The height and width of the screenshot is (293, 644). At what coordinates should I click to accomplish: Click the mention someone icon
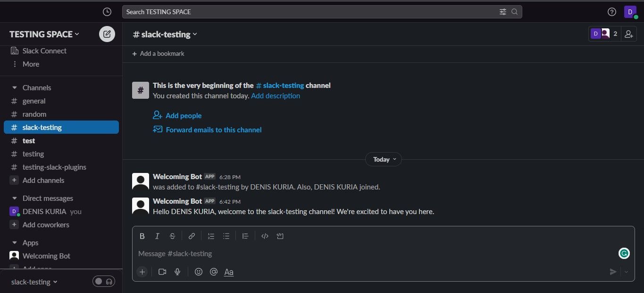[214, 272]
